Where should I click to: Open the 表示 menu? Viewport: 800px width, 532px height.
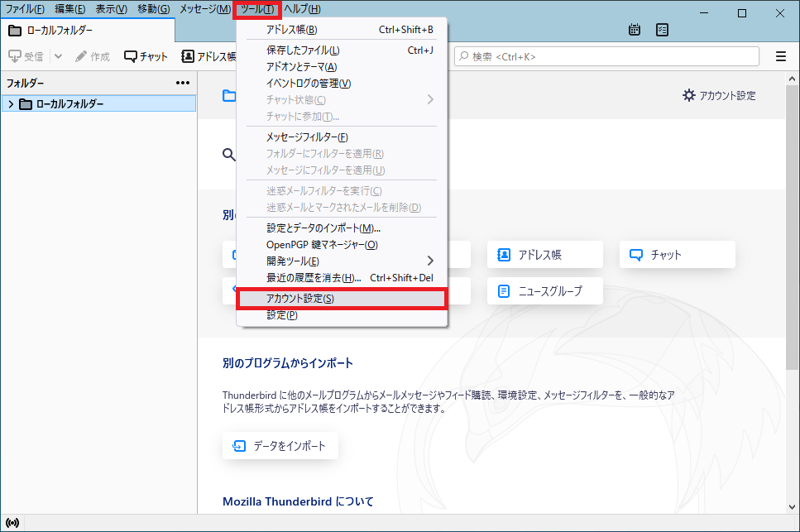click(111, 8)
